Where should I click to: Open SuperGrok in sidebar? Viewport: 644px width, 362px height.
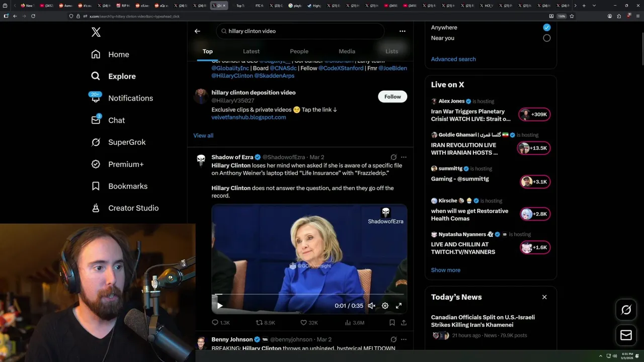point(118,142)
